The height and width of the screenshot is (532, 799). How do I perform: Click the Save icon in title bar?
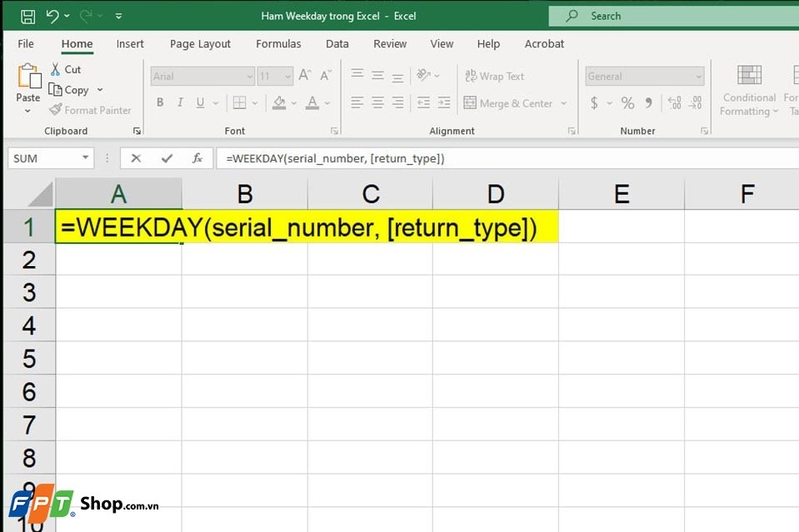(28, 16)
